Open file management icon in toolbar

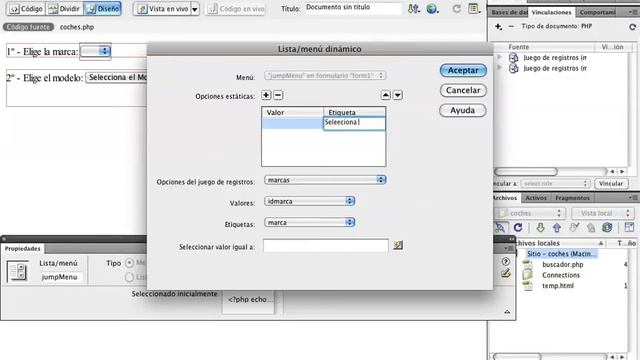(413, 9)
